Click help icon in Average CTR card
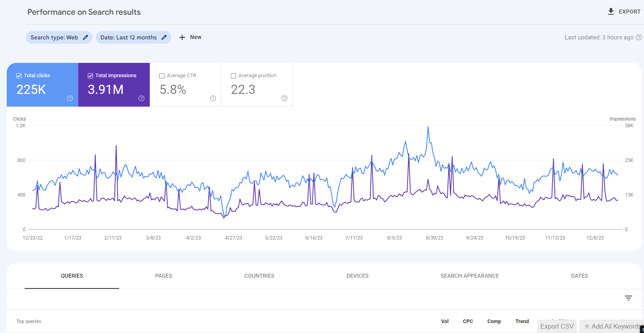Image resolution: width=644 pixels, height=333 pixels. click(213, 98)
